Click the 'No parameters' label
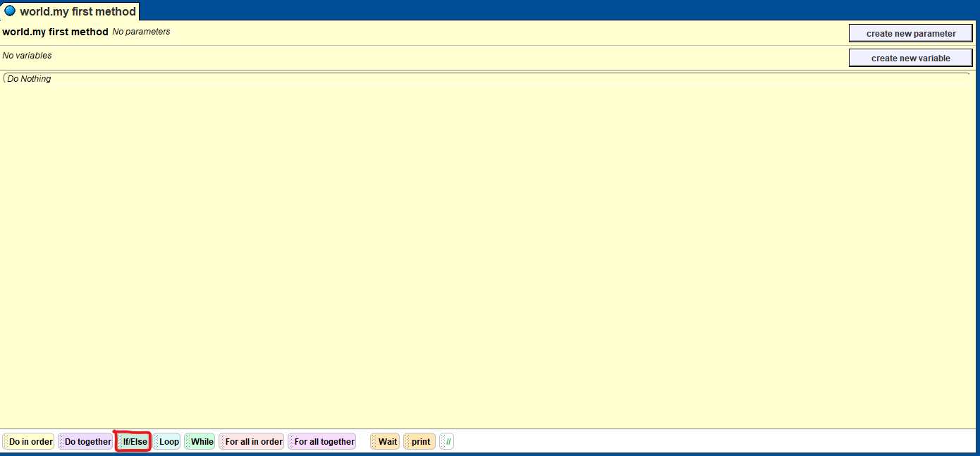Screen dimensions: 980x456 (141, 32)
